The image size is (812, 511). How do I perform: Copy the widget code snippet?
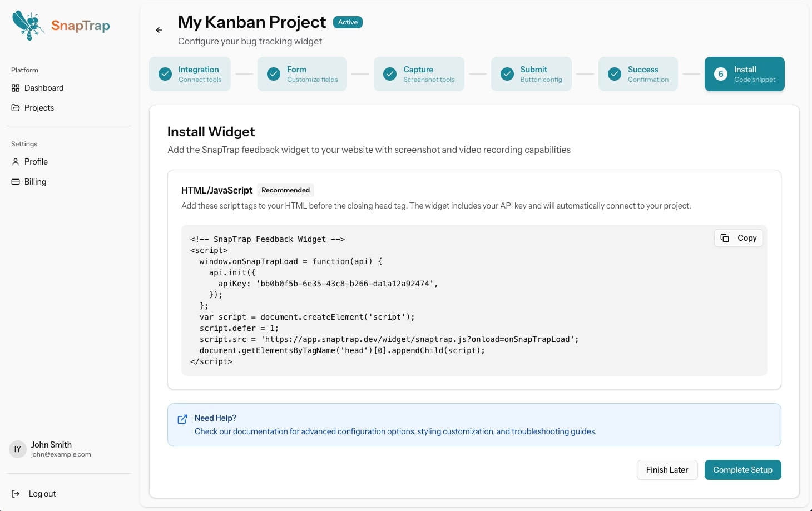738,238
